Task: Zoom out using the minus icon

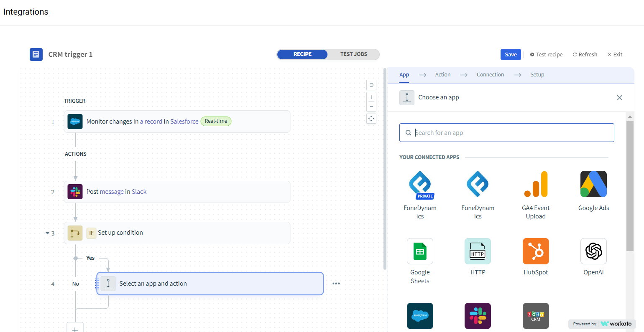Action: (371, 106)
